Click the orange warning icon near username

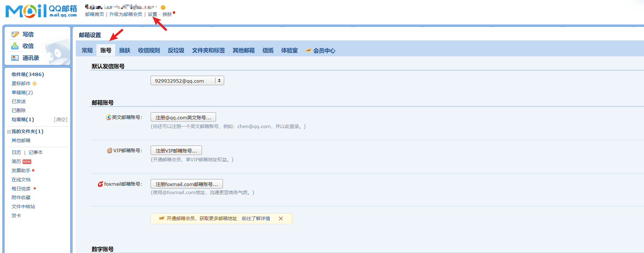[163, 8]
